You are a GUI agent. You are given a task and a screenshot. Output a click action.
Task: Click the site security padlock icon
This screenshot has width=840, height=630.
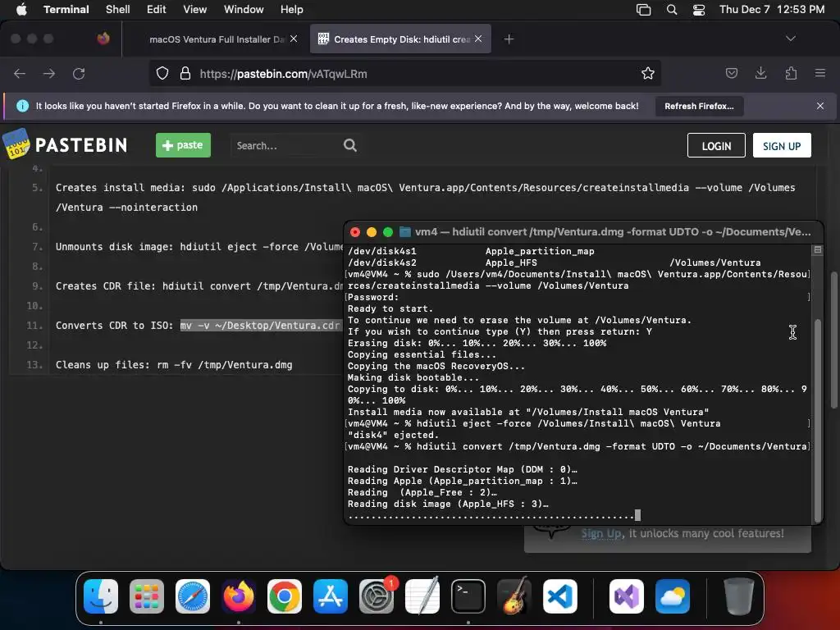pyautogui.click(x=185, y=73)
